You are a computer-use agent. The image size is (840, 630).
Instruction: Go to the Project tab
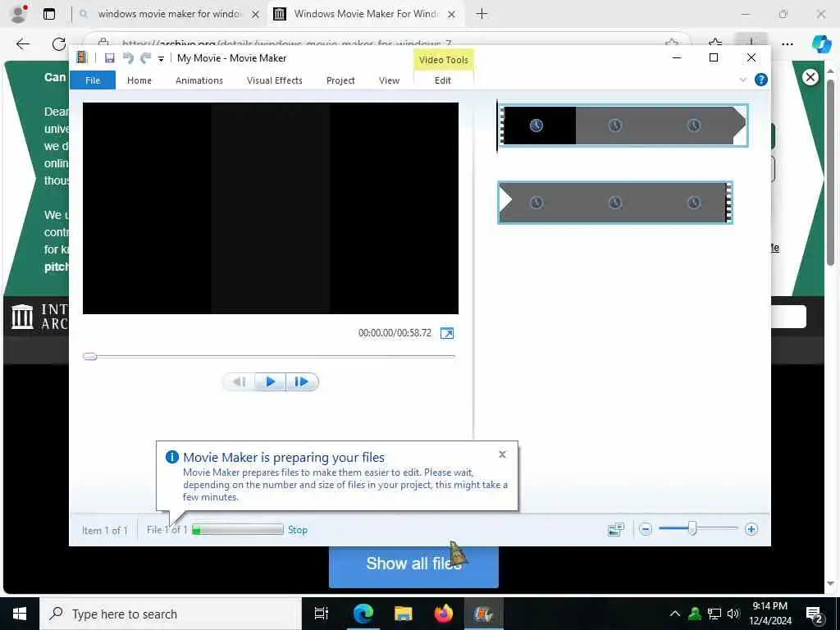(340, 80)
